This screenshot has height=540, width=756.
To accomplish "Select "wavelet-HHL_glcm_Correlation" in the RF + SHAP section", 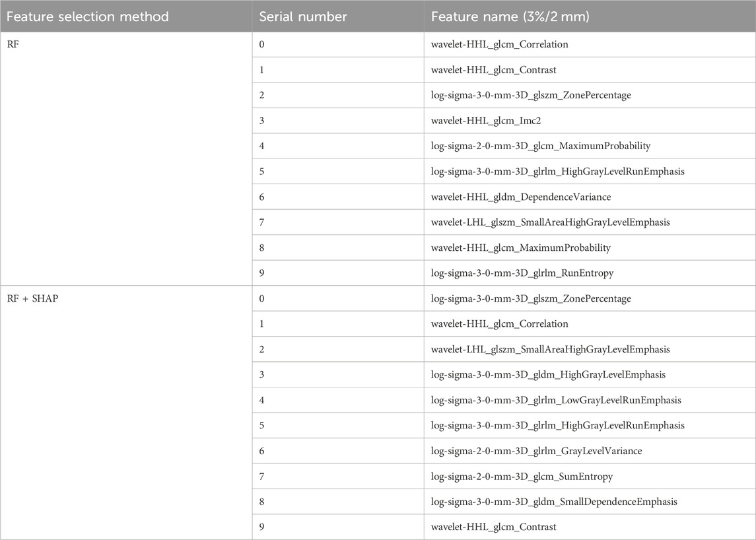I will tap(500, 324).
